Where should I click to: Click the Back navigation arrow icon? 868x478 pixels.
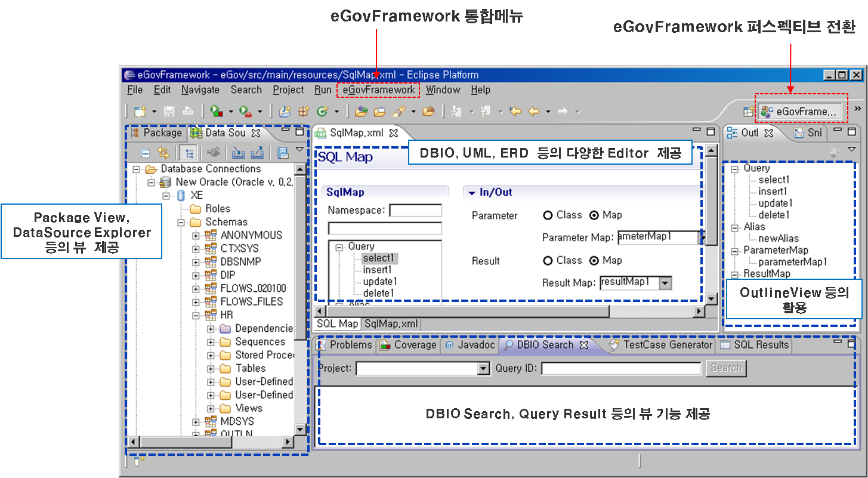(533, 112)
